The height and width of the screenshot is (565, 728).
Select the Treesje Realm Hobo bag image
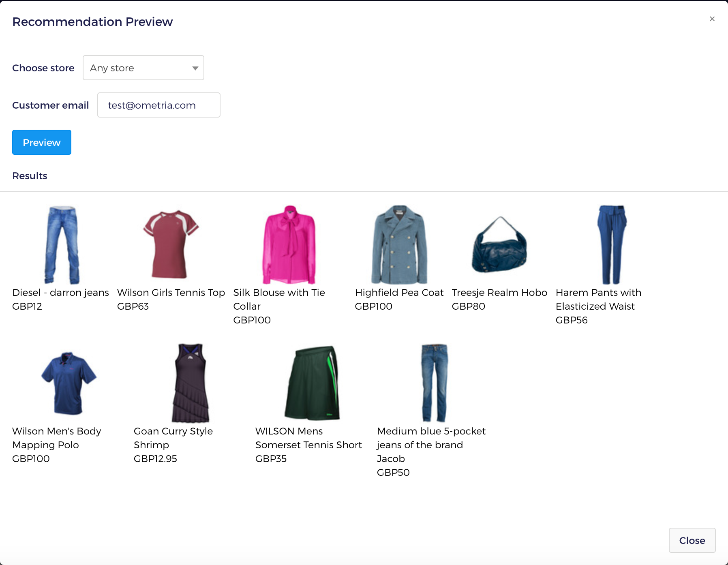(499, 244)
